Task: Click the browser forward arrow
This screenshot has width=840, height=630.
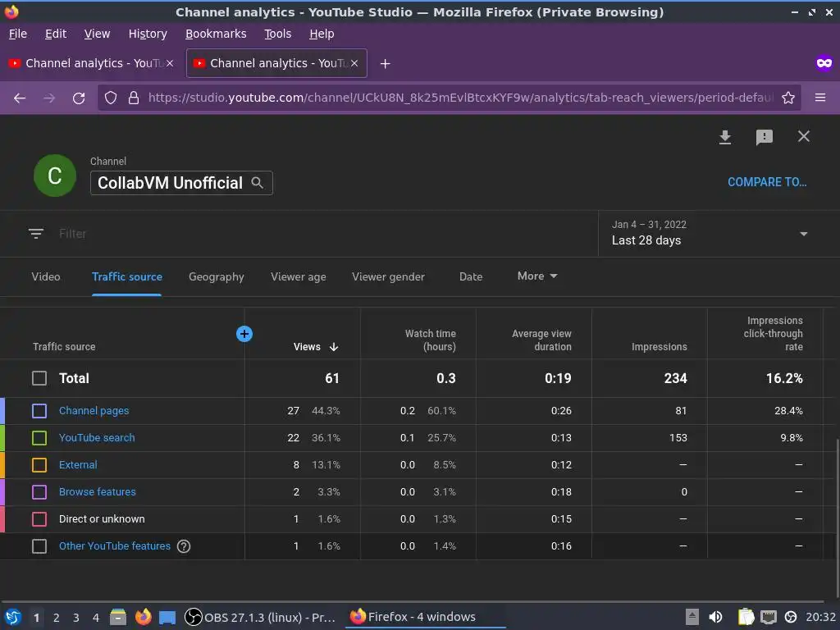Action: pos(48,98)
